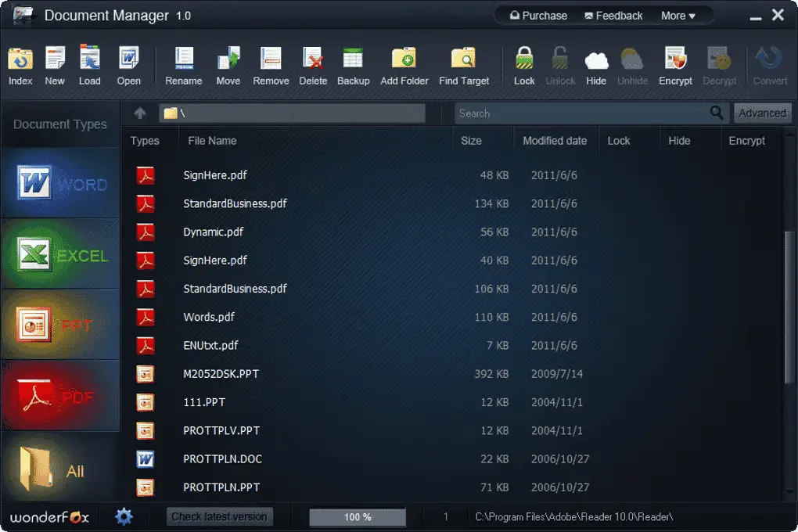
Task: Click the Lock column header
Action: [x=618, y=141]
